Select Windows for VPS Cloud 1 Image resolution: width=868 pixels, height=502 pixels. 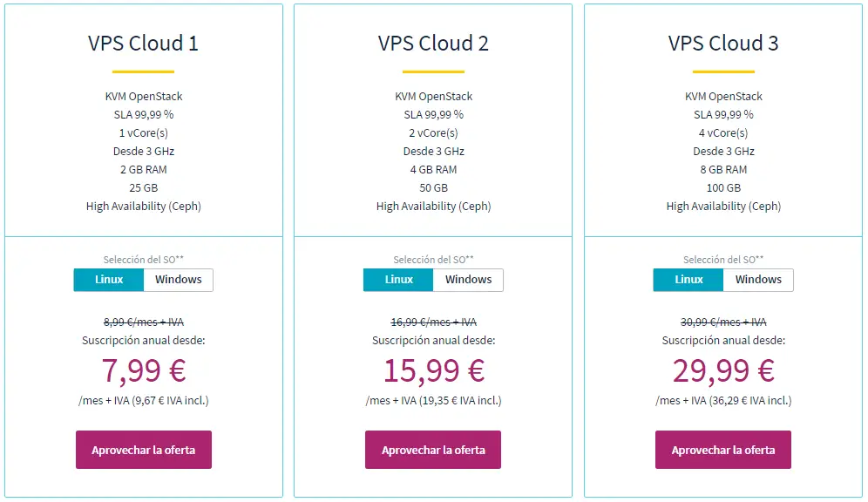pos(178,280)
